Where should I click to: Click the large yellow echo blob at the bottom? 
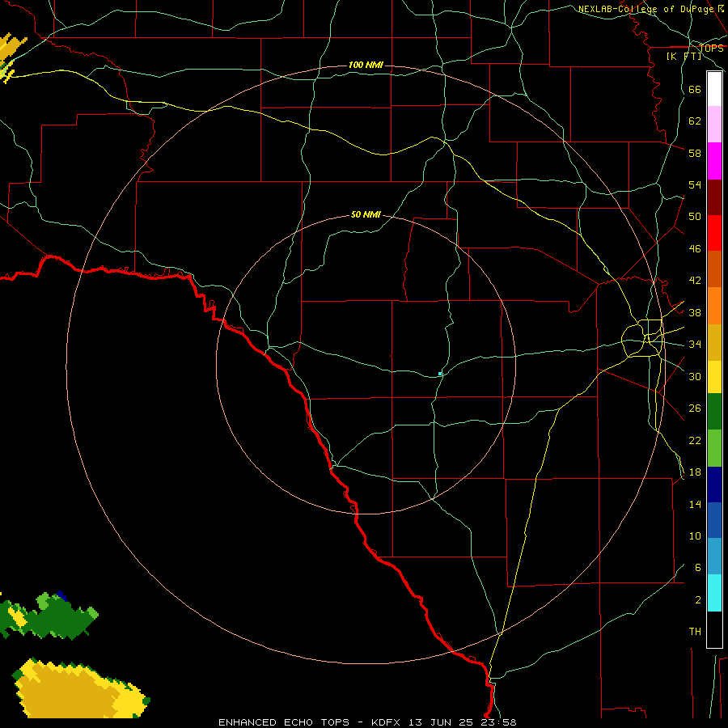point(79,689)
